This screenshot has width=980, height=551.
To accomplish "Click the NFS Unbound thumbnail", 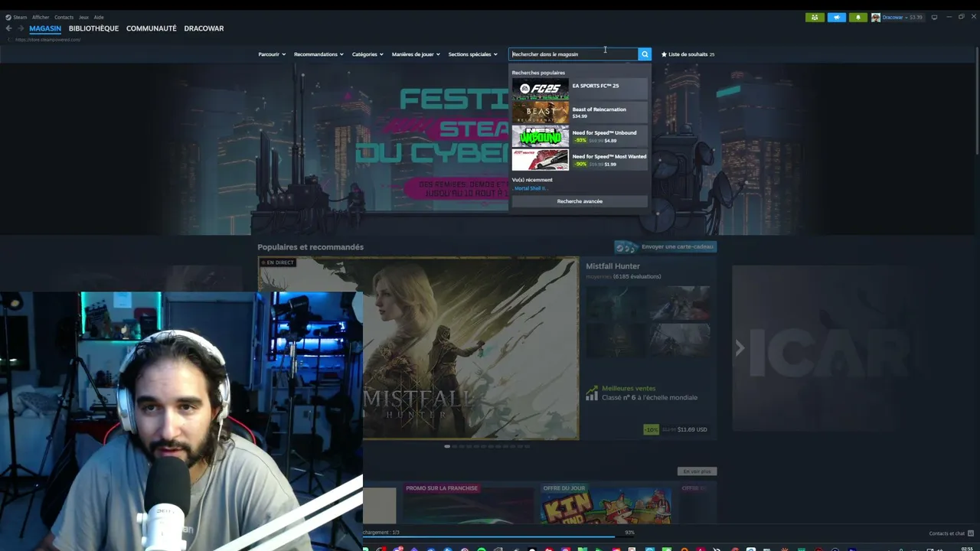I will point(541,136).
